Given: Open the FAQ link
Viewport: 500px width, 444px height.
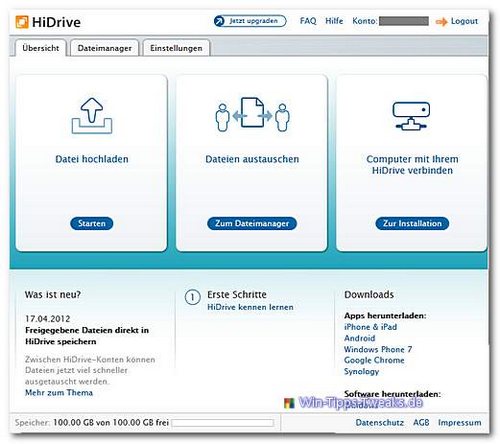Looking at the screenshot, I should [308, 21].
